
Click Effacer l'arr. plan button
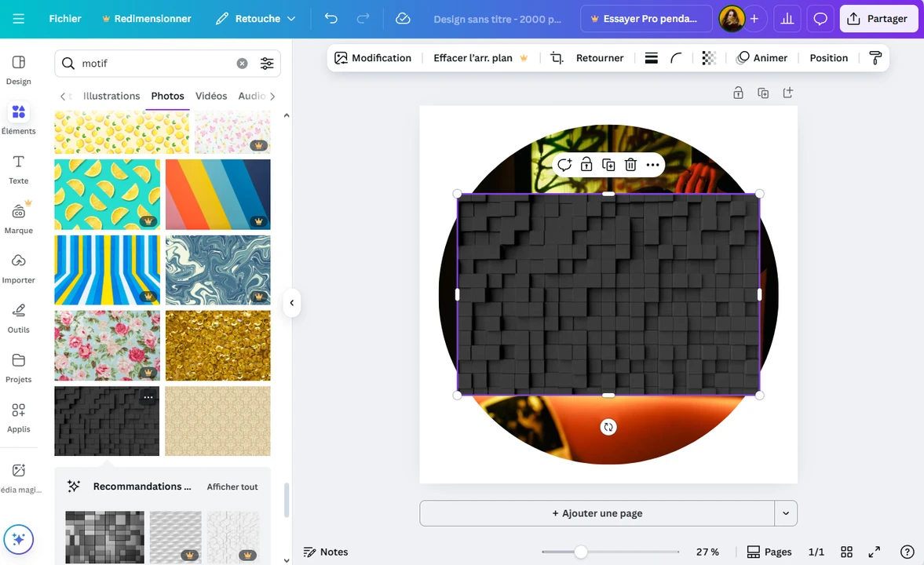click(x=480, y=58)
